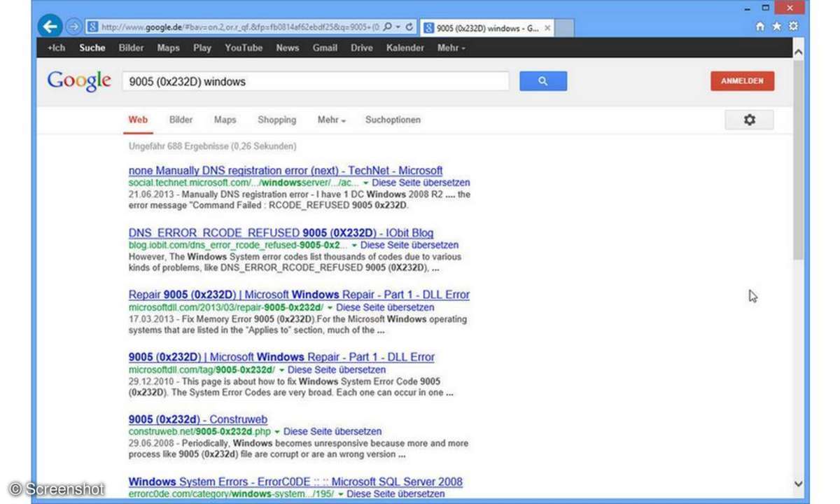Click into the Google search query field
This screenshot has height=504, width=840.
tap(316, 81)
